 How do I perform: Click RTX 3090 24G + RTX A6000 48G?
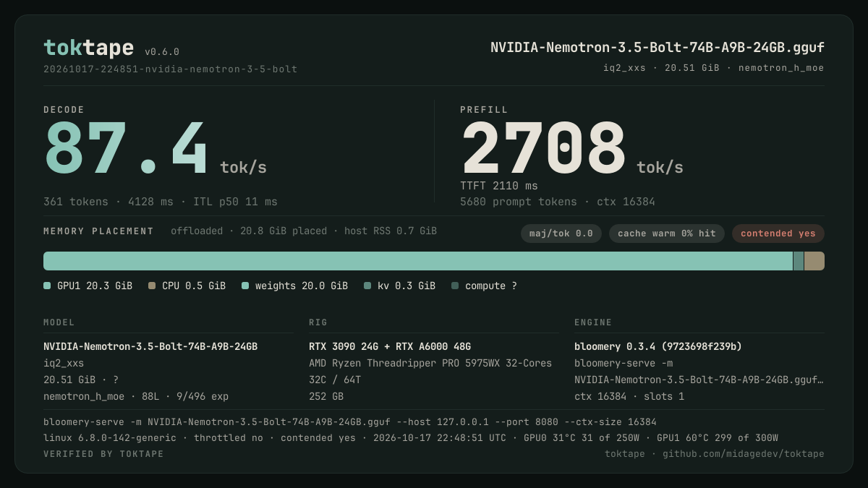tap(390, 346)
